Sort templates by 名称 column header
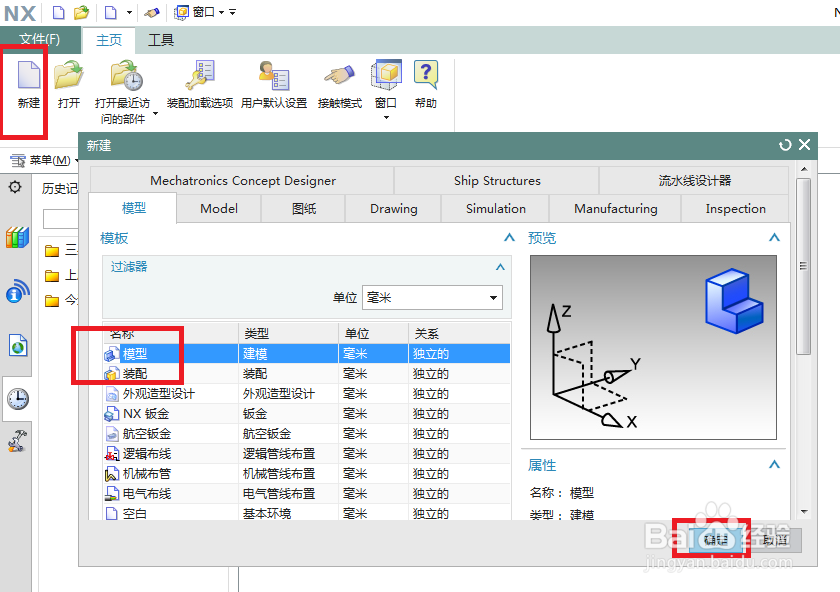840x592 pixels. [x=170, y=333]
